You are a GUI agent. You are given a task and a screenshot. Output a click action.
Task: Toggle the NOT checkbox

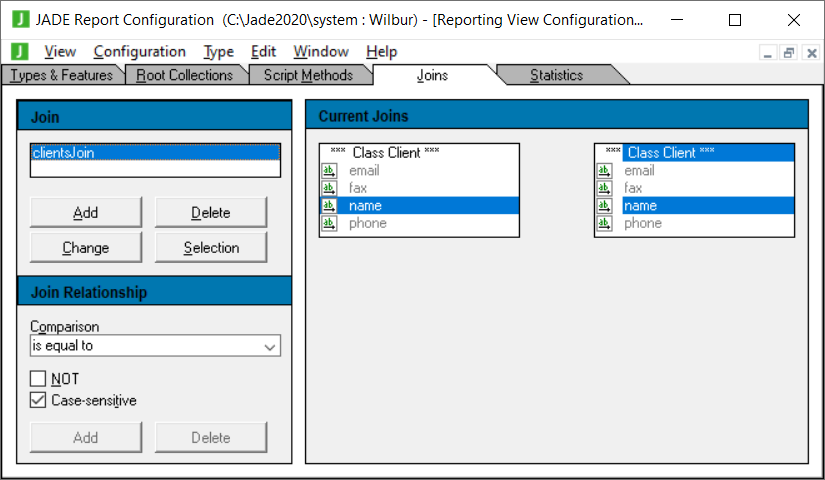38,378
